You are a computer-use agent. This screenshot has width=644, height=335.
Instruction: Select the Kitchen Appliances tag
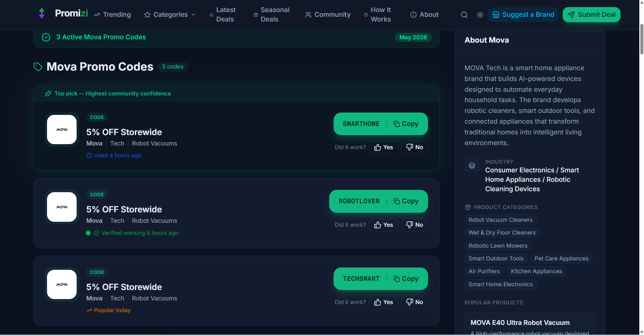click(536, 271)
